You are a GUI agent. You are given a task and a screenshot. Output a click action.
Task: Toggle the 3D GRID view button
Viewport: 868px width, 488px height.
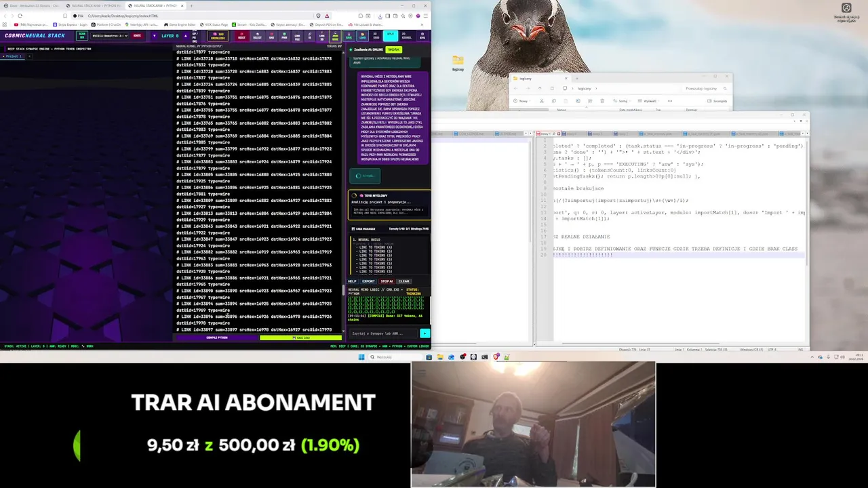click(x=376, y=36)
